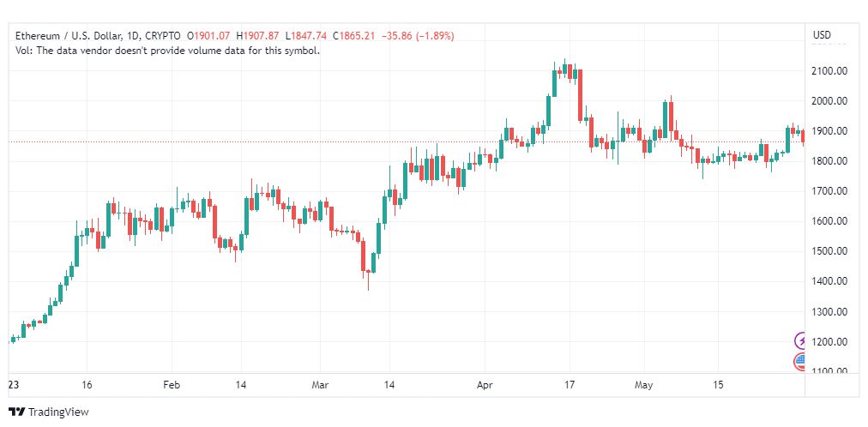
Task: Click the Mar date axis label
Action: [x=321, y=384]
